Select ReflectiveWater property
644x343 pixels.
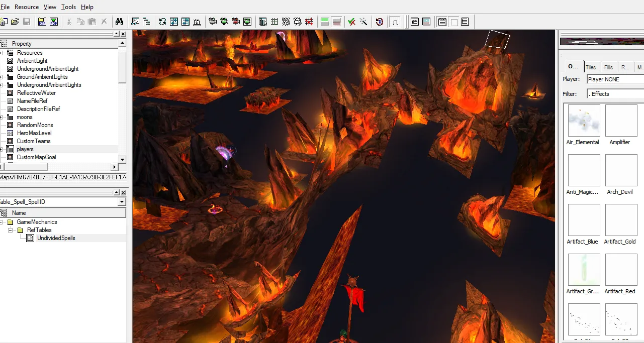pos(36,93)
